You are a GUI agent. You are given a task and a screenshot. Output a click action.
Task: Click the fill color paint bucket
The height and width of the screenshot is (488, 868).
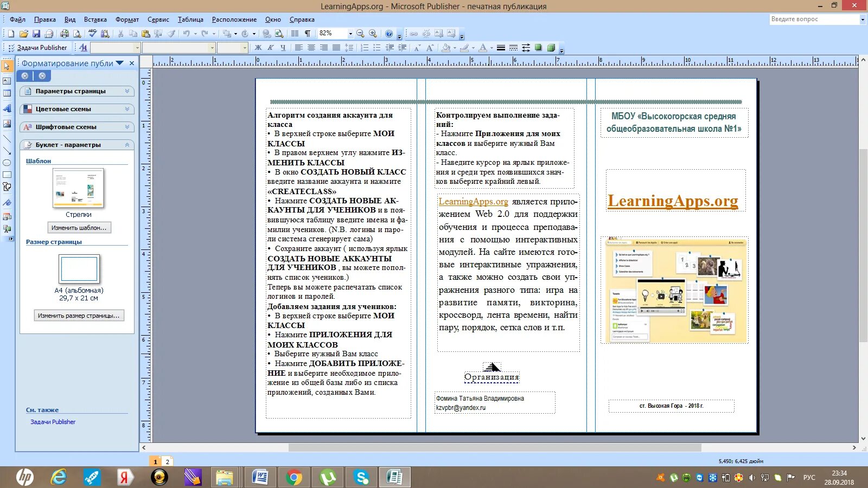tap(446, 48)
